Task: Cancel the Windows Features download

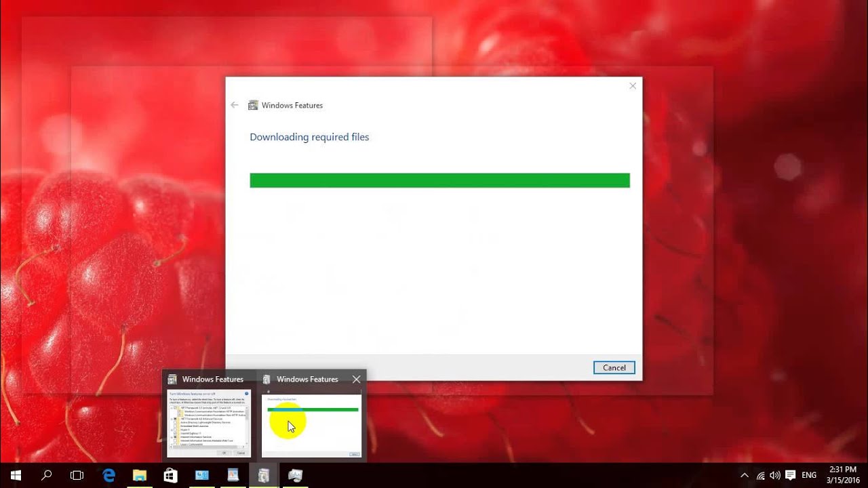Action: pyautogui.click(x=614, y=367)
